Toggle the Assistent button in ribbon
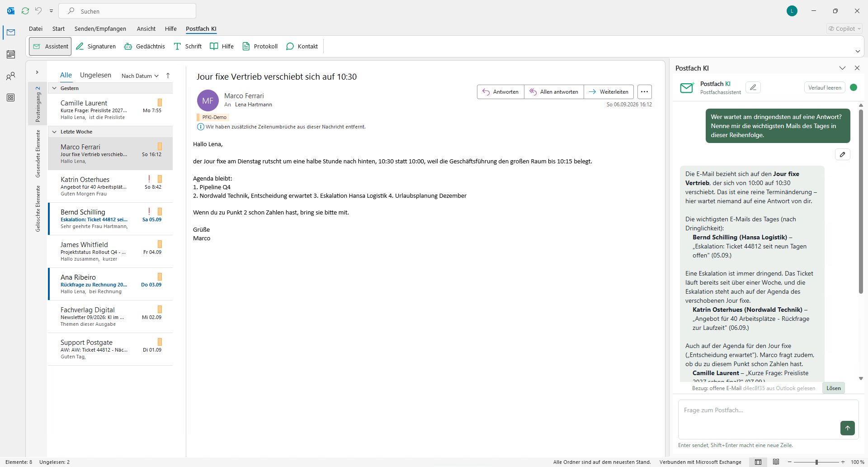868x467 pixels. tap(50, 46)
